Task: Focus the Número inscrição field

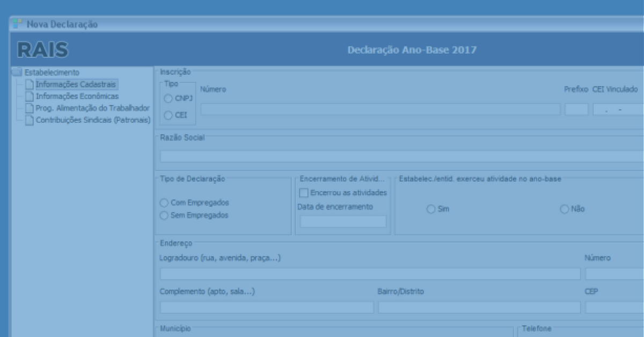Action: click(380, 109)
